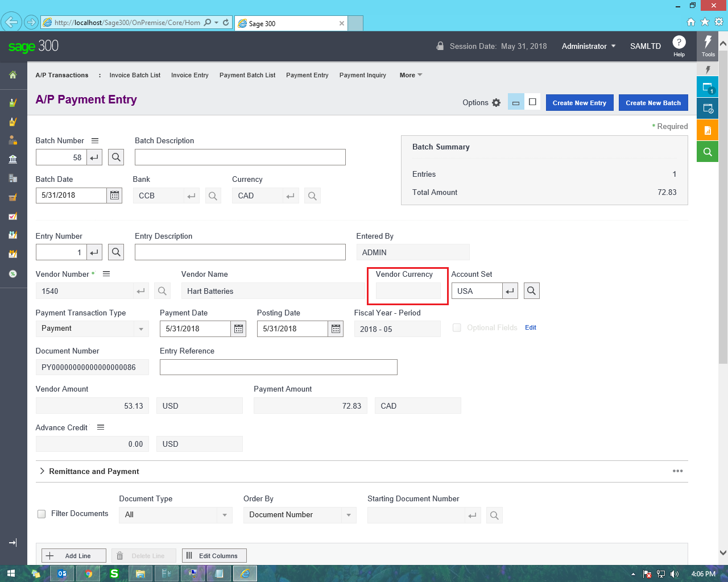
Task: Click the browser address bar
Action: (127, 23)
